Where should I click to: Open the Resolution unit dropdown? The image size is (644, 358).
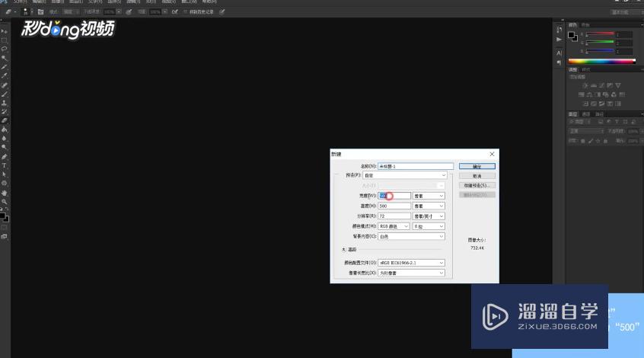coord(429,216)
